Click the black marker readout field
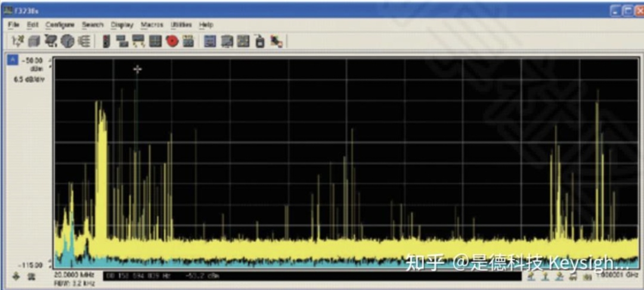Image resolution: width=644 pixels, height=290 pixels. pos(312,276)
